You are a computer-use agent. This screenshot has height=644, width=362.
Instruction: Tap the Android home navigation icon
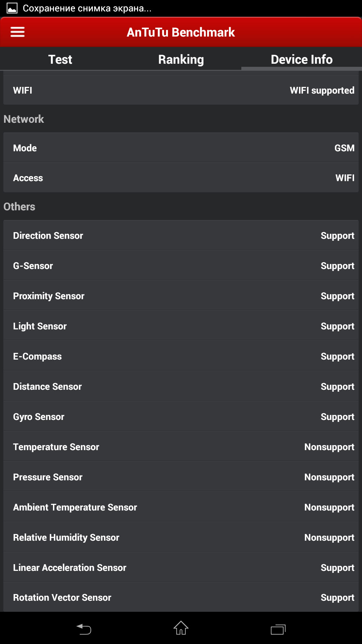pyautogui.click(x=181, y=628)
